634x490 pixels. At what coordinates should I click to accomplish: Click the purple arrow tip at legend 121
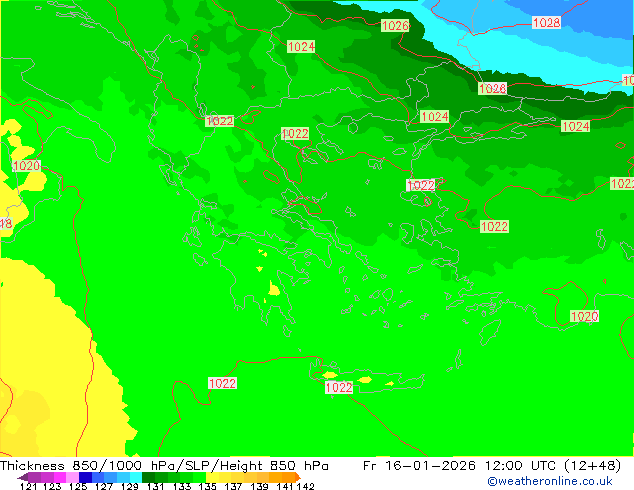click(22, 477)
